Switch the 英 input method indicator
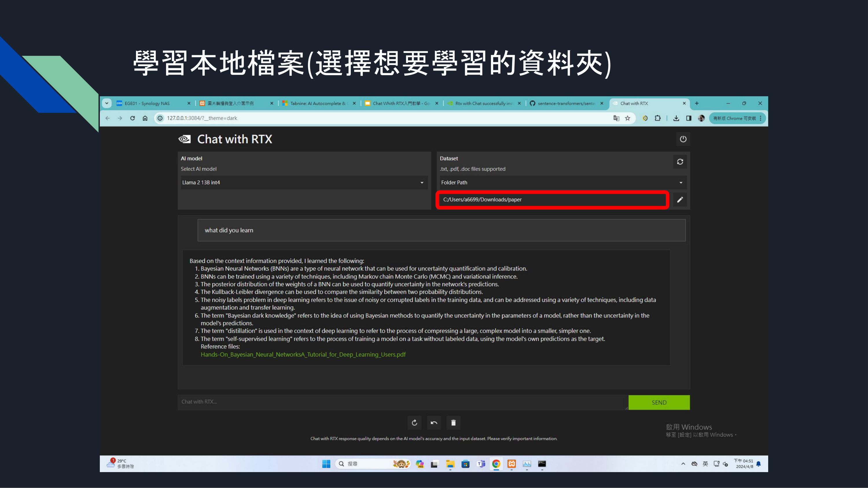The width and height of the screenshot is (868, 488). point(705,464)
